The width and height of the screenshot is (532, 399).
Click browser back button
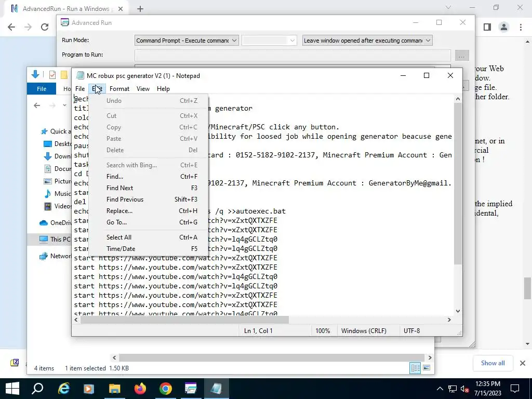pos(11,27)
